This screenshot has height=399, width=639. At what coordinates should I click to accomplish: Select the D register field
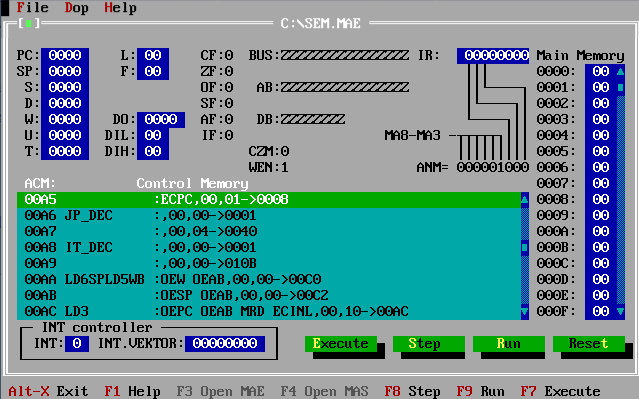click(x=65, y=103)
